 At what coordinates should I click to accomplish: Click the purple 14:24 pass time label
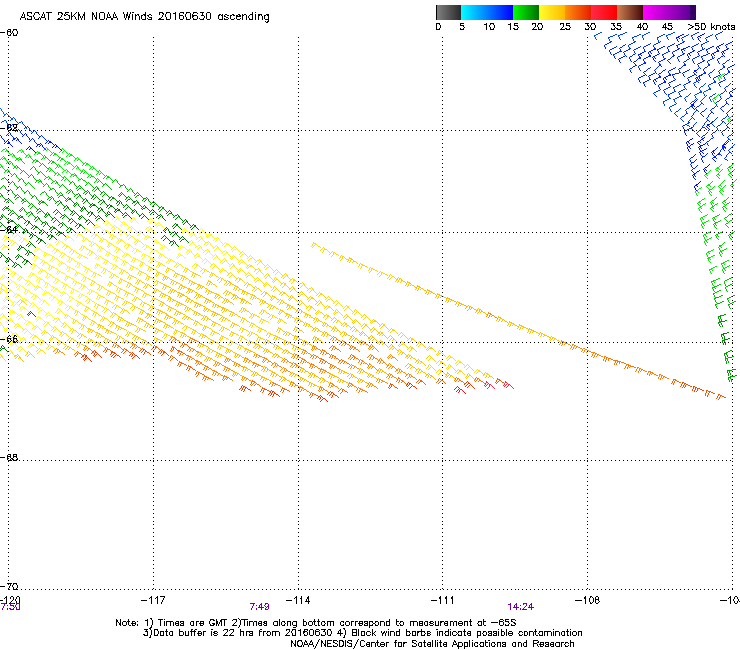tap(521, 607)
